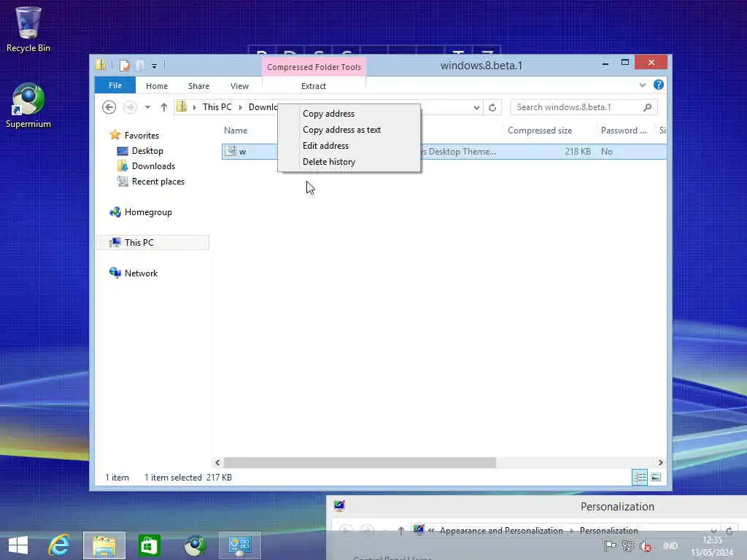Launch Internet Explorer from the taskbar

[59, 545]
